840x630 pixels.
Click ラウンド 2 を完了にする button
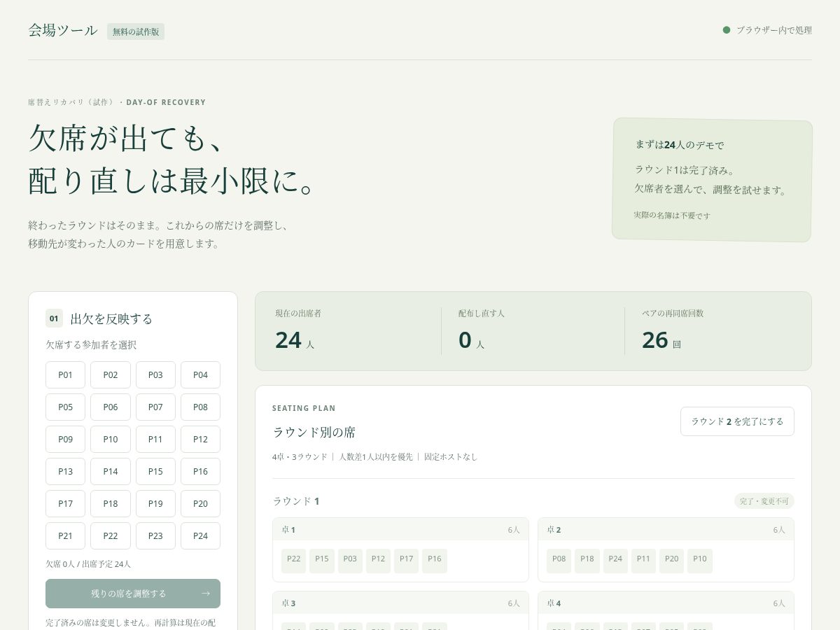pos(737,421)
